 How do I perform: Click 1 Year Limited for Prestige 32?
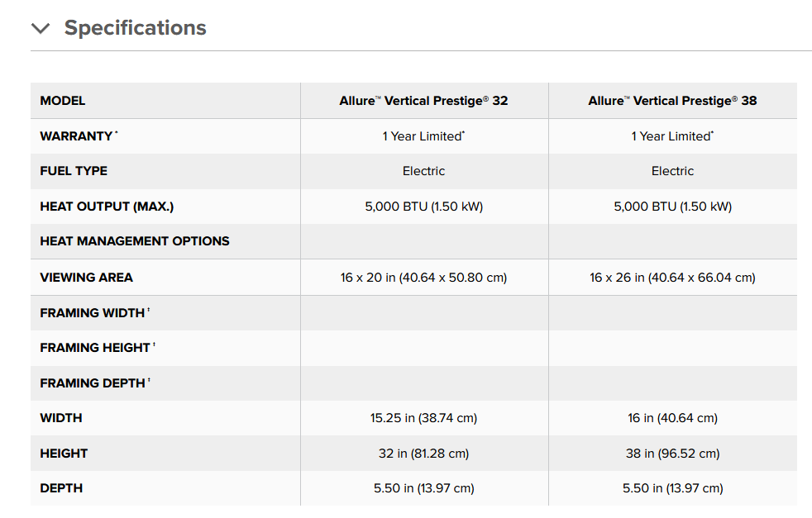(423, 136)
